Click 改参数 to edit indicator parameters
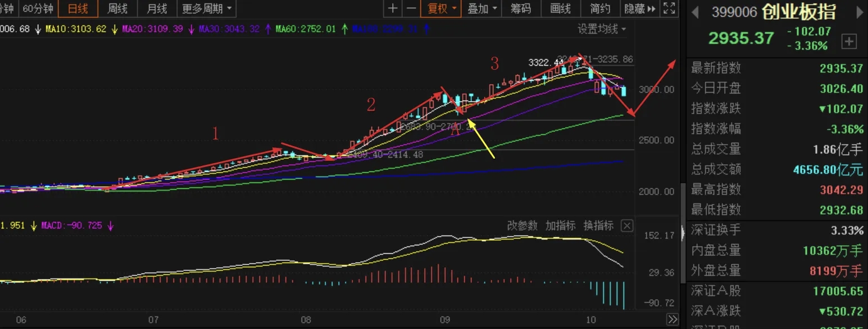The image size is (868, 329). [522, 226]
